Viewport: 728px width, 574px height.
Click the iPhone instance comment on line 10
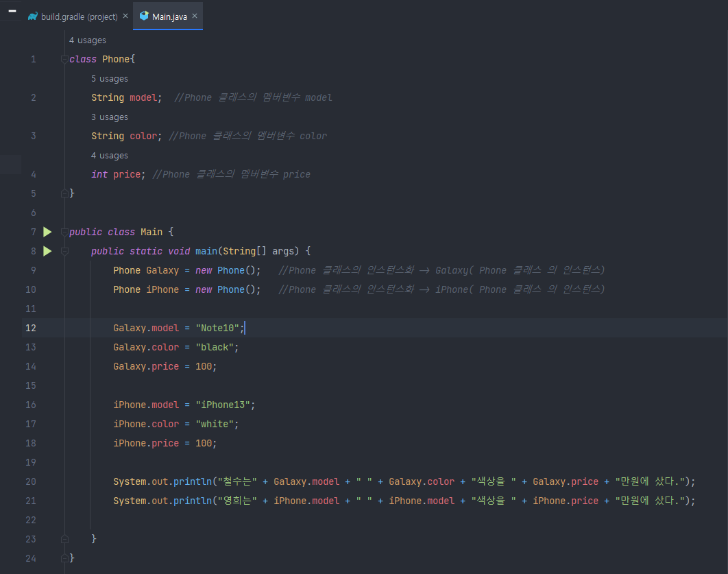tap(441, 289)
